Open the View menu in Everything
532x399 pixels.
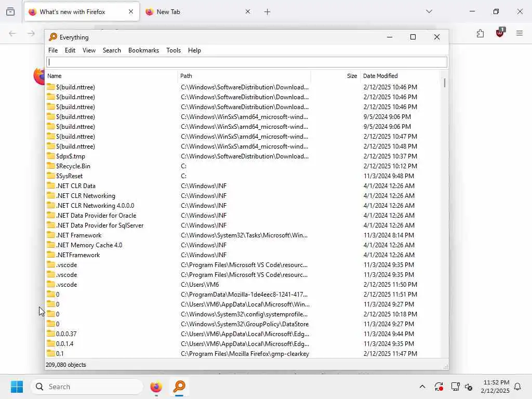pyautogui.click(x=89, y=50)
